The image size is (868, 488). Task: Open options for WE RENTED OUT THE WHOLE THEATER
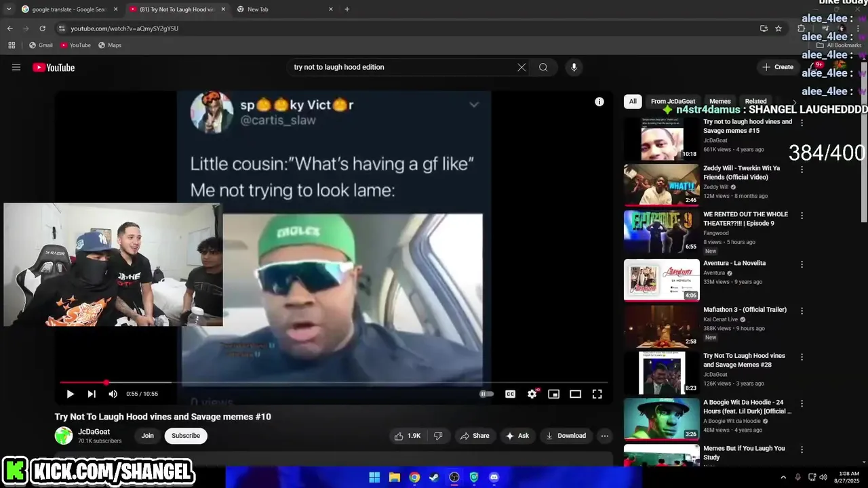802,216
